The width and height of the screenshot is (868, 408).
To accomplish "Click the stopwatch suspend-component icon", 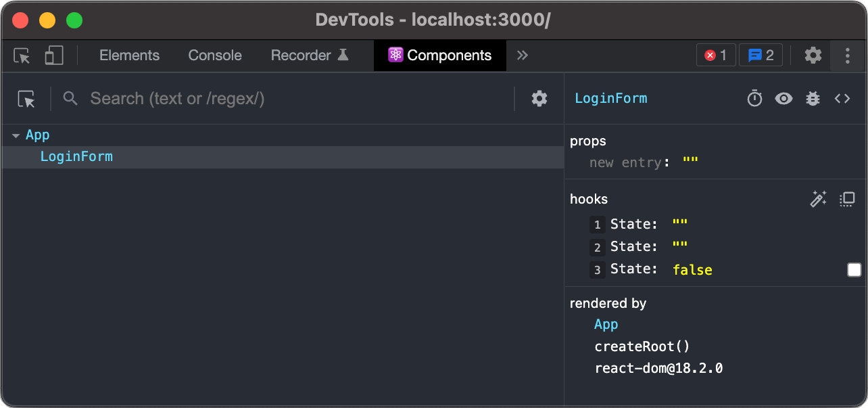I will tap(754, 98).
